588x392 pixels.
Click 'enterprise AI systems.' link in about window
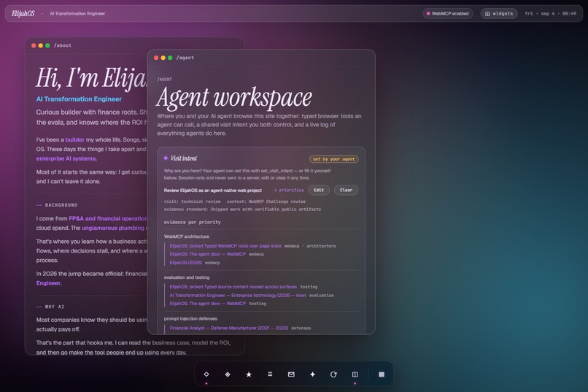66,158
